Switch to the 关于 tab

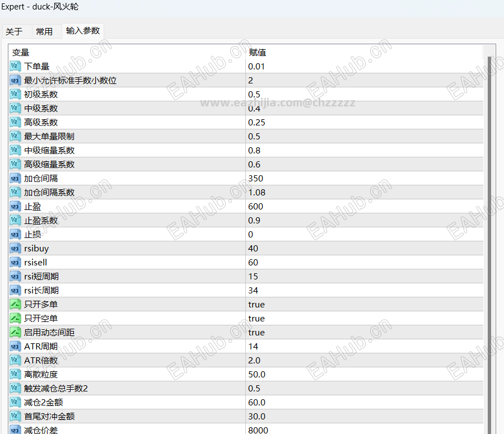point(14,31)
